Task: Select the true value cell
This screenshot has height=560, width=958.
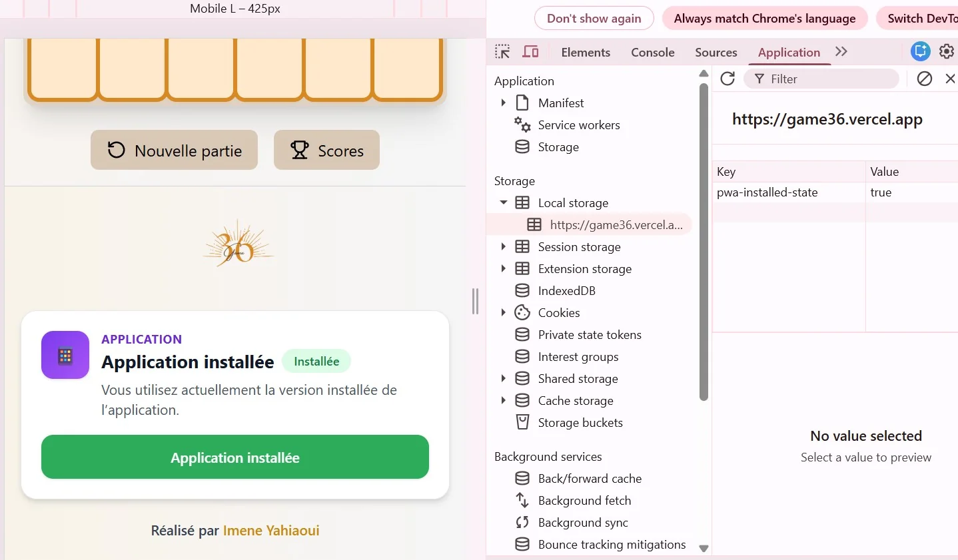Action: coord(912,192)
